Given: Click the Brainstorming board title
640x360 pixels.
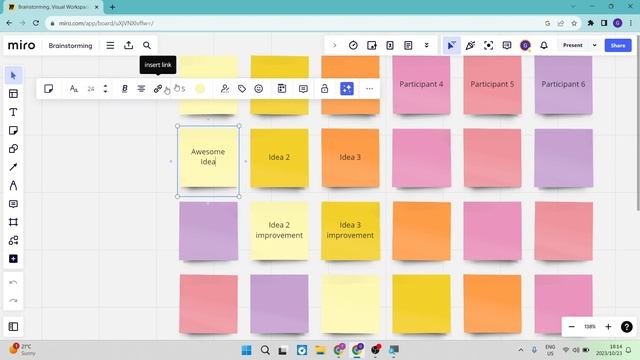Looking at the screenshot, I should point(70,46).
